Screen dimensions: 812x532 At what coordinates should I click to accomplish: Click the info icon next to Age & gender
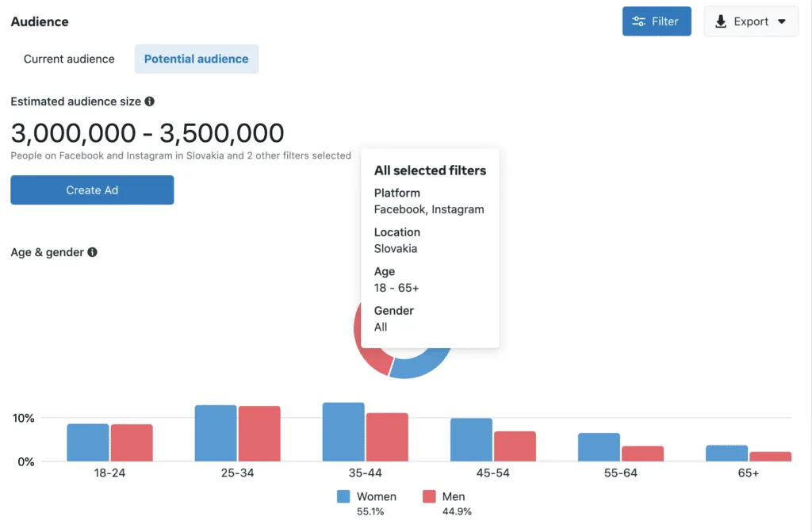point(93,252)
